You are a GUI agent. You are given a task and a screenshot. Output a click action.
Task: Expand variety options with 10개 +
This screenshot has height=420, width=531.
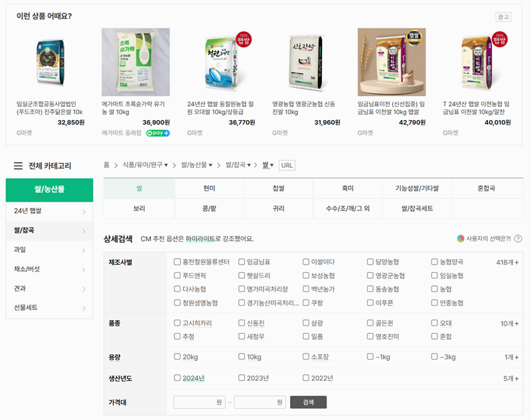[x=509, y=324]
